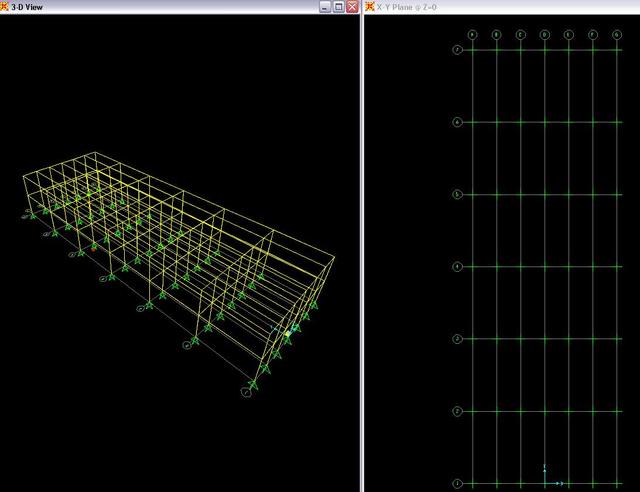This screenshot has height=492, width=640.
Task: Select grid bubble G in plan view
Action: point(618,35)
